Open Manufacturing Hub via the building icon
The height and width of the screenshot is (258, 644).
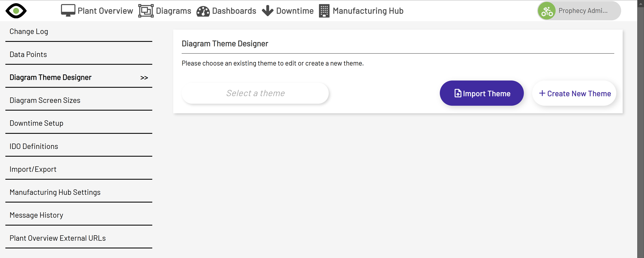324,11
